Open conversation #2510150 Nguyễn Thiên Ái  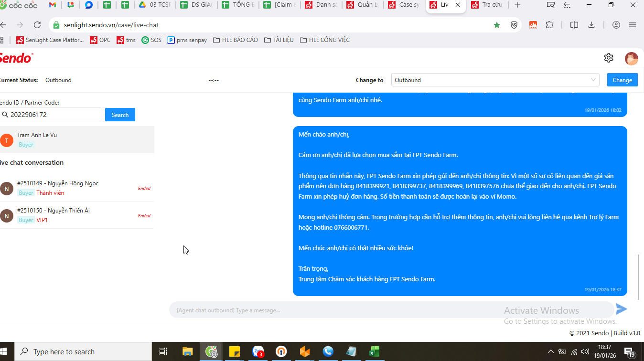click(76, 215)
